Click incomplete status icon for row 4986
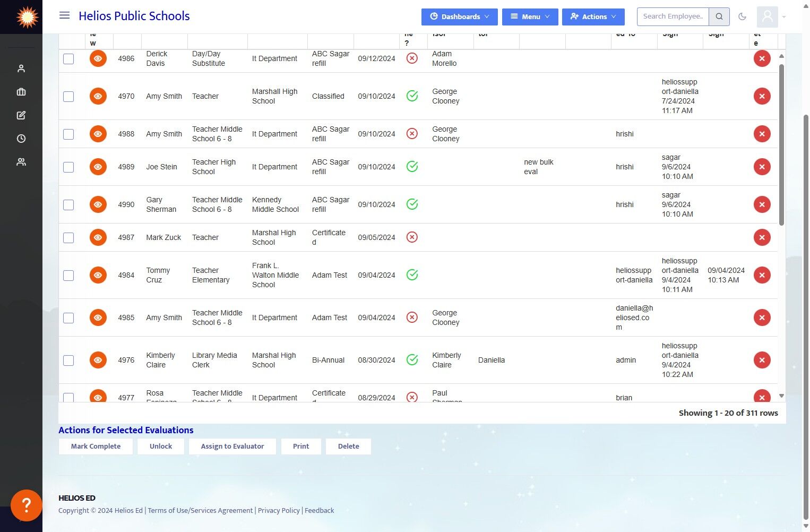 412,58
